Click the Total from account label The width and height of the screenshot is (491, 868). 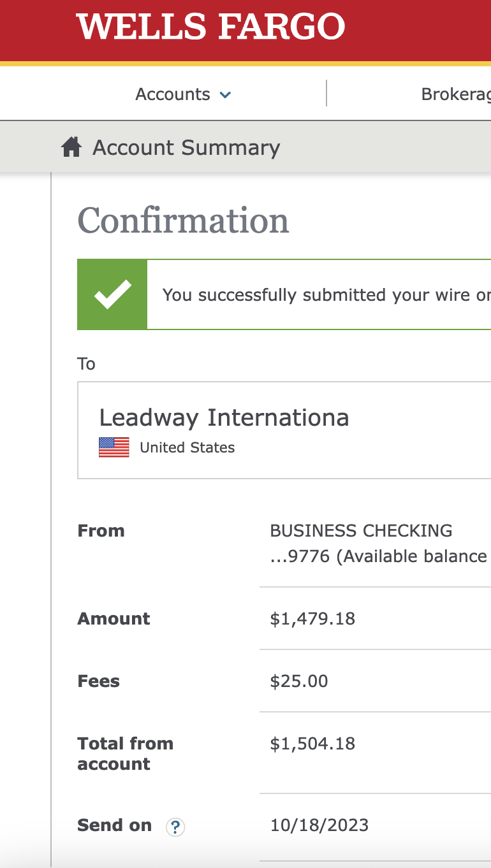pyautogui.click(x=125, y=754)
